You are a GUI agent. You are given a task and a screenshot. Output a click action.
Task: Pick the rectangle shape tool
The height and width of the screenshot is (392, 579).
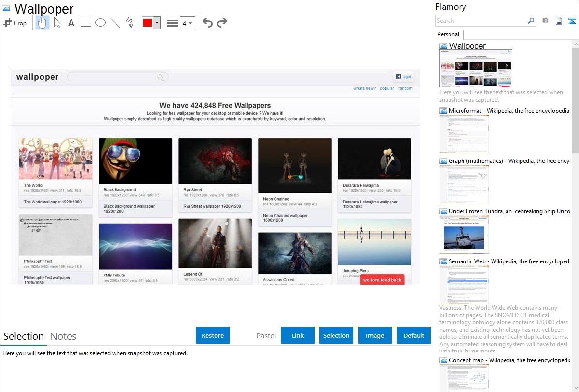86,23
